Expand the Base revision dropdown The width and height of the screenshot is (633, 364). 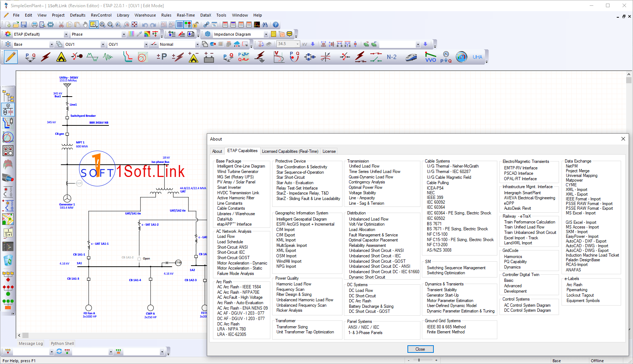point(52,45)
